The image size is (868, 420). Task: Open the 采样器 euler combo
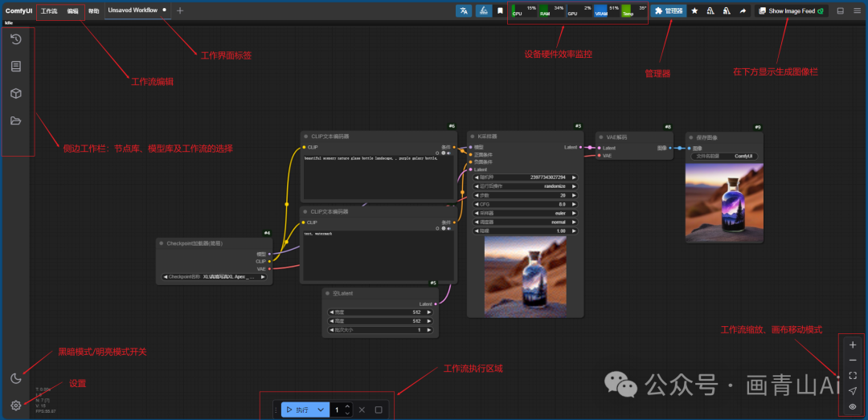tap(526, 213)
